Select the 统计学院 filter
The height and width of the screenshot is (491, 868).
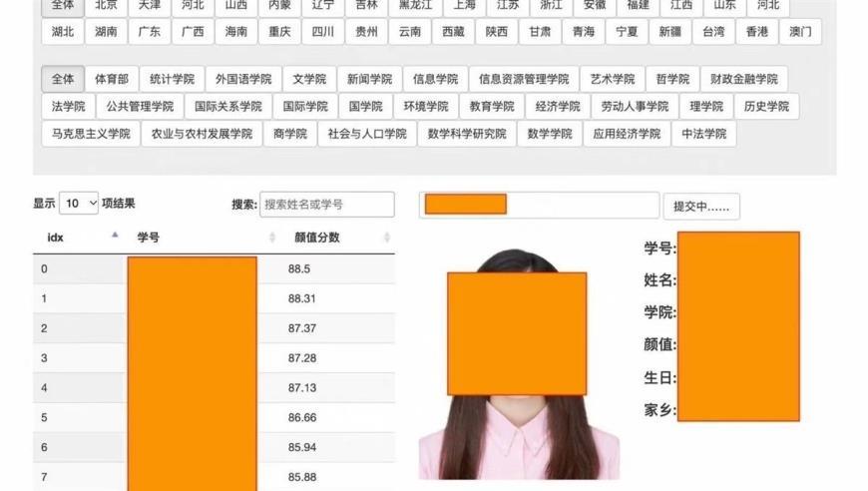click(x=173, y=79)
